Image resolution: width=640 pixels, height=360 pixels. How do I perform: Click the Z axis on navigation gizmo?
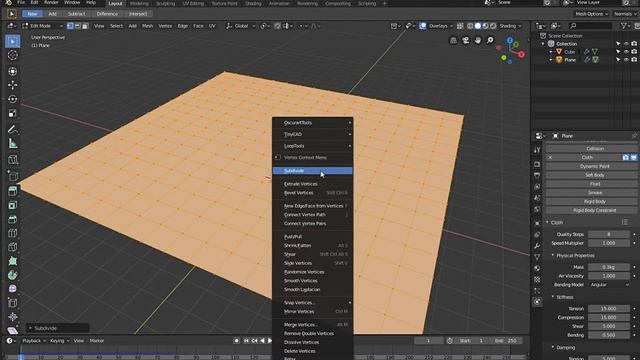tap(510, 40)
